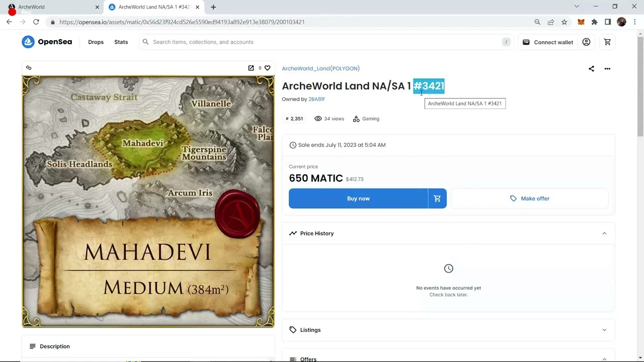Open MetaMask fox extension icon
This screenshot has height=362, width=644.
pyautogui.click(x=581, y=22)
